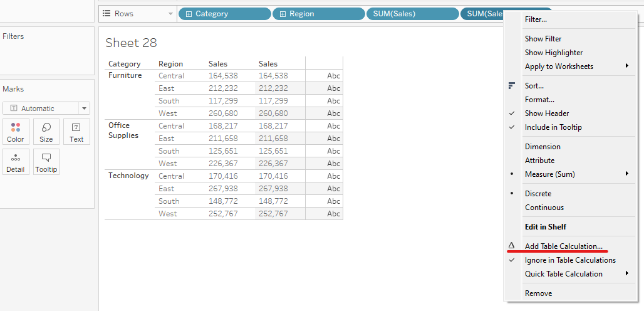Click Remove in the context menu
The image size is (644, 311).
538,293
